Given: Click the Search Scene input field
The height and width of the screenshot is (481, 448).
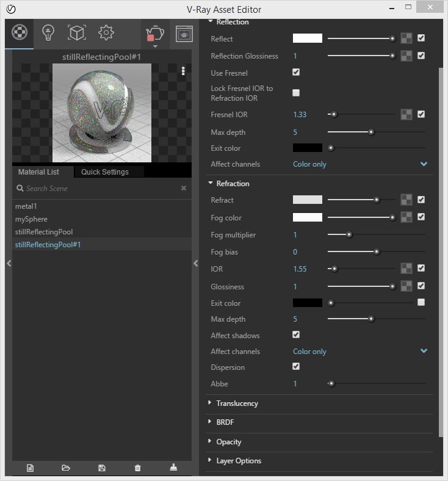Looking at the screenshot, I should tap(102, 189).
